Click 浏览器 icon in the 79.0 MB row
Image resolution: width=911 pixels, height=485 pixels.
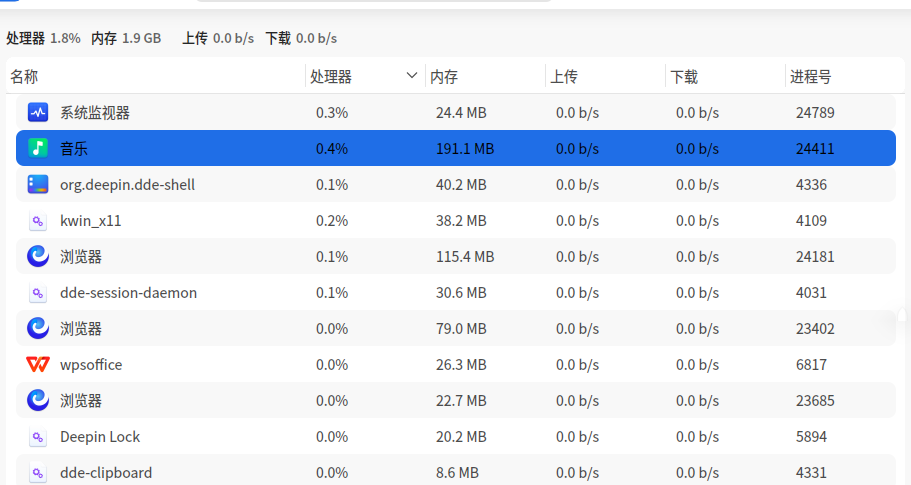click(x=38, y=328)
